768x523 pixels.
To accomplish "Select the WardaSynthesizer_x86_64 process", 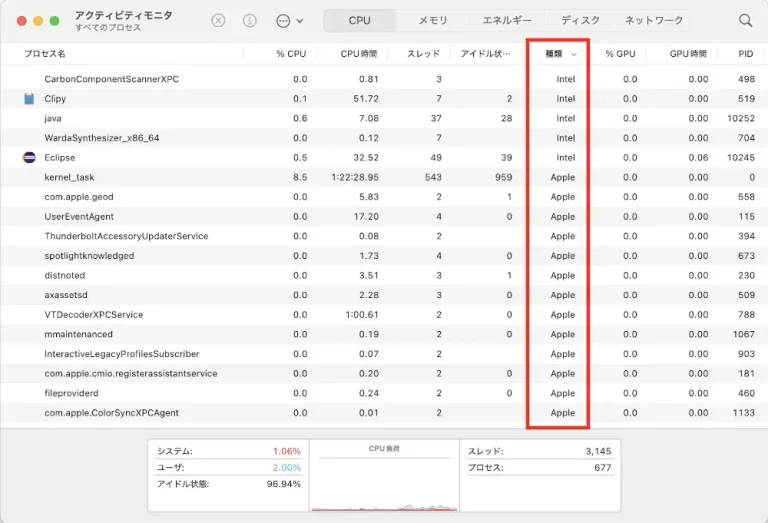I will (x=102, y=138).
